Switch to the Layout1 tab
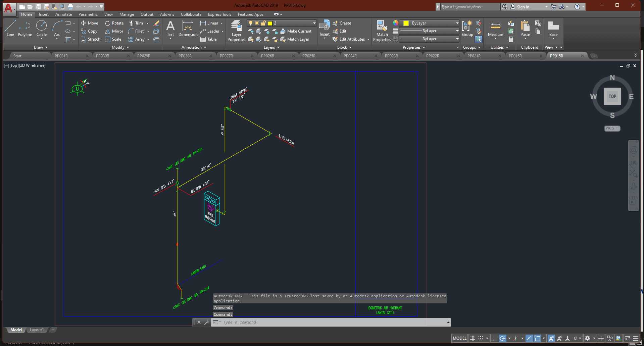644x346 pixels. coord(37,330)
